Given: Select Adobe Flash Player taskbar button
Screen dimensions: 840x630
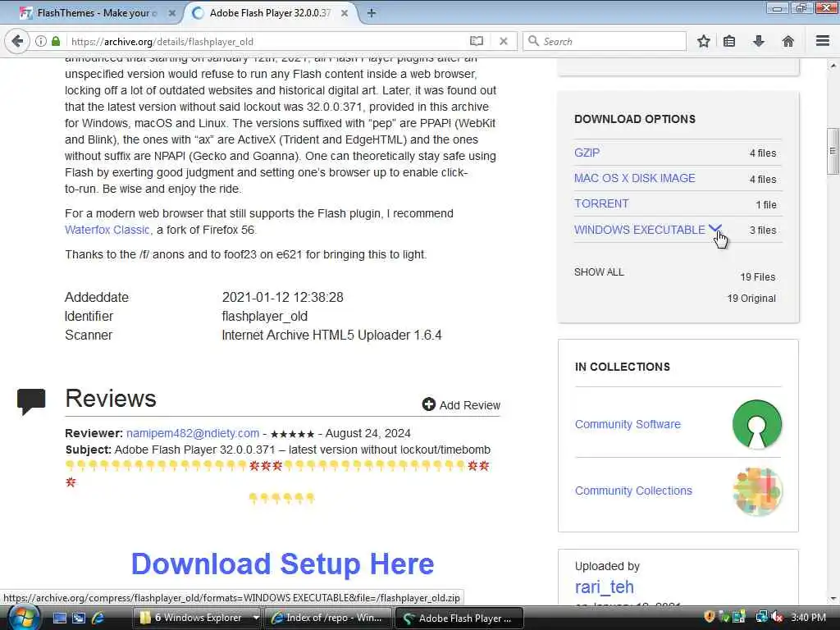Looking at the screenshot, I should 459,619.
